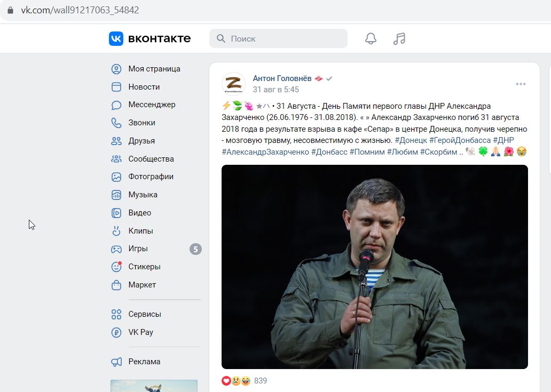Select Друзья in left menu
The image size is (551, 392).
tap(141, 141)
